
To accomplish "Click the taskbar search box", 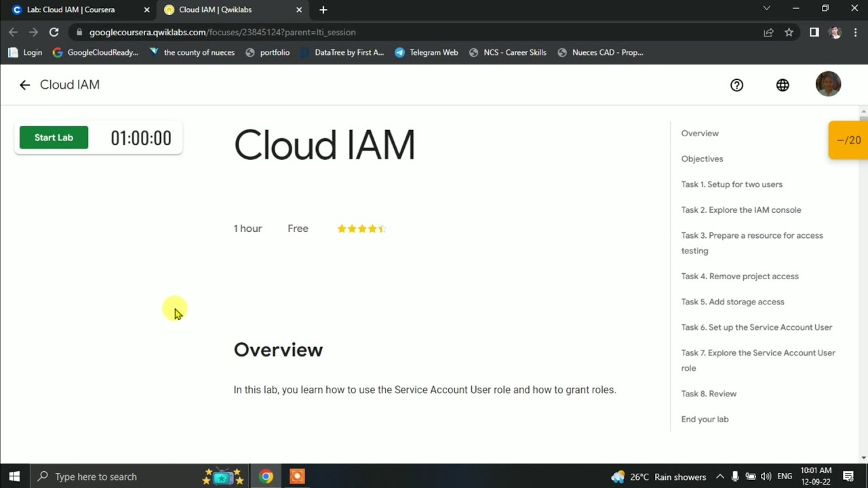I will tap(141, 476).
